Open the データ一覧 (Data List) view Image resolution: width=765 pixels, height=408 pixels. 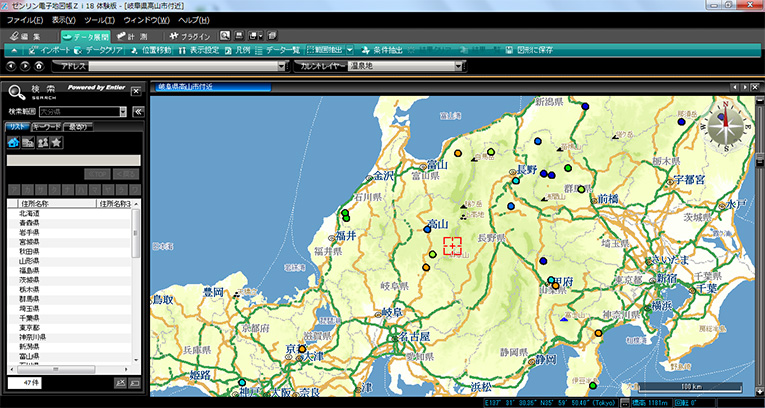pyautogui.click(x=276, y=50)
